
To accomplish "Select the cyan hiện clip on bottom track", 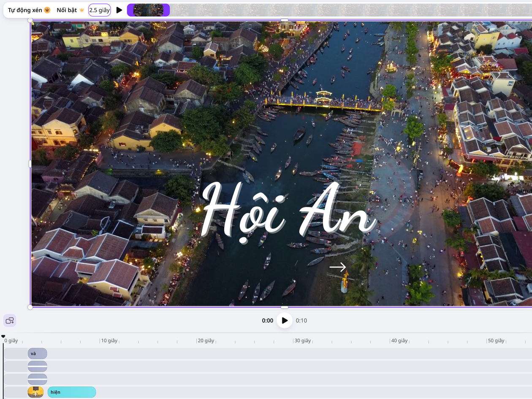I will click(x=72, y=392).
